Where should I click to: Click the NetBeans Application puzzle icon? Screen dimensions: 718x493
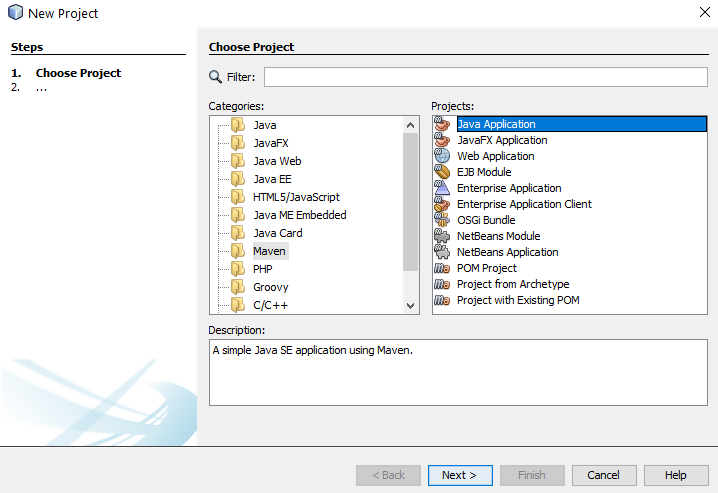point(442,252)
